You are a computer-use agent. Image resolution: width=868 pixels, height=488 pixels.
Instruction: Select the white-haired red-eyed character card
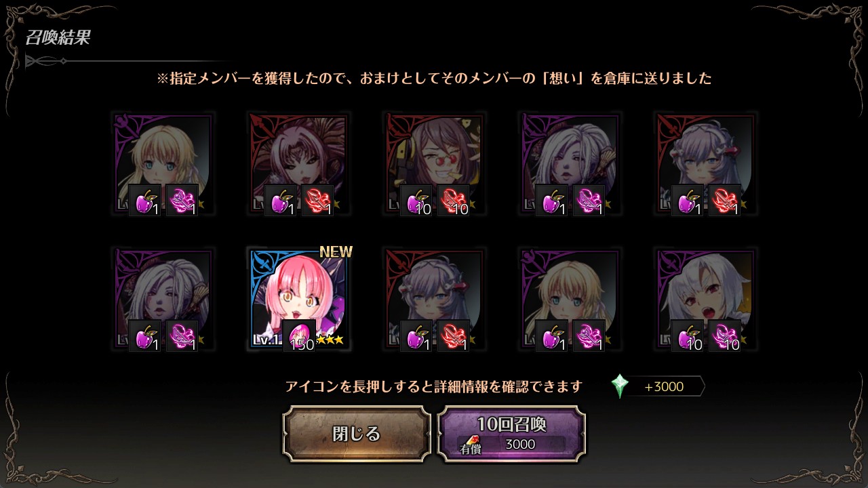pos(705,299)
